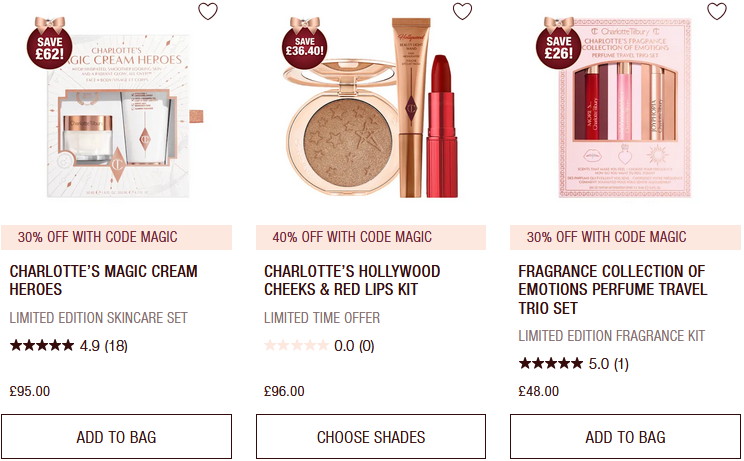The image size is (744, 461).
Task: Open Charlotte's Magic Cream Heroes product title
Action: tap(103, 280)
